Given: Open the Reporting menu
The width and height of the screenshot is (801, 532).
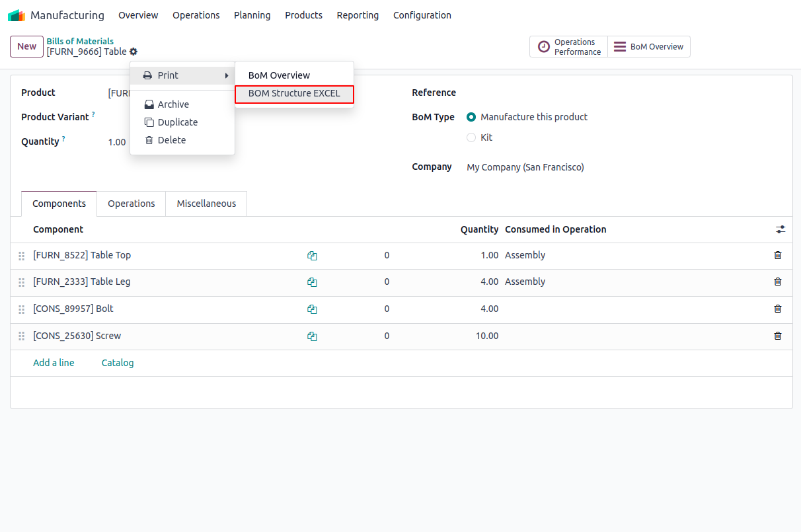Looking at the screenshot, I should 358,15.
